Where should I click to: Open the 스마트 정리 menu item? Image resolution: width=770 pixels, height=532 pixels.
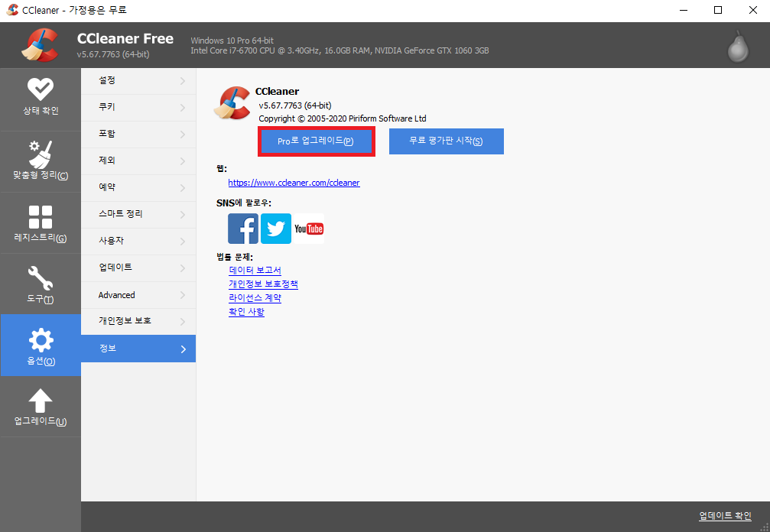[138, 215]
